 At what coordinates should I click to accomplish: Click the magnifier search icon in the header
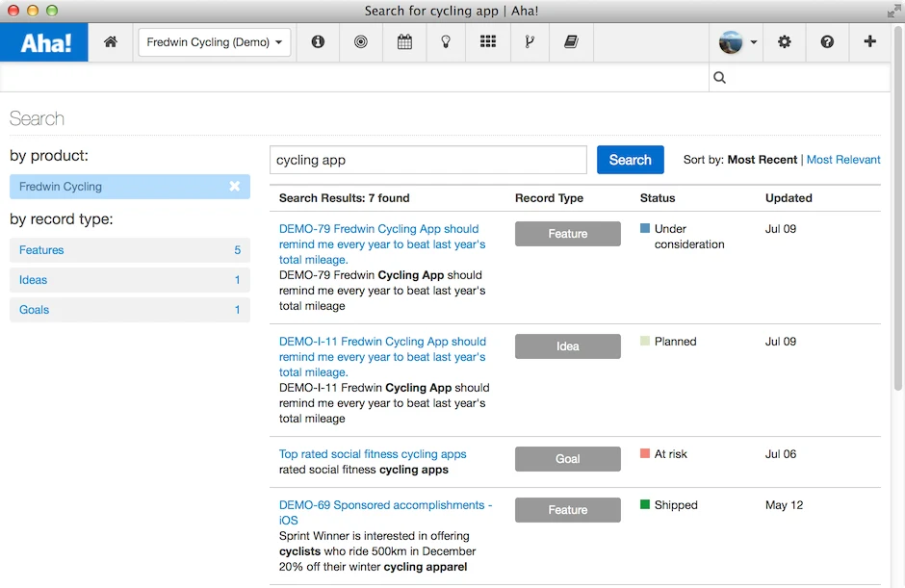[719, 77]
